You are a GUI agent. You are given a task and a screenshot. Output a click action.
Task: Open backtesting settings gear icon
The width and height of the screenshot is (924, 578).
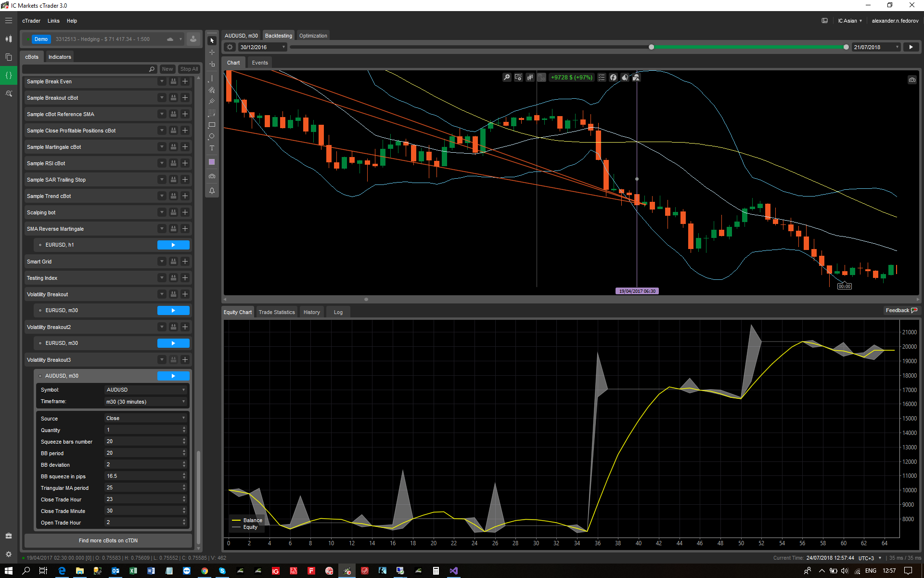coord(230,47)
